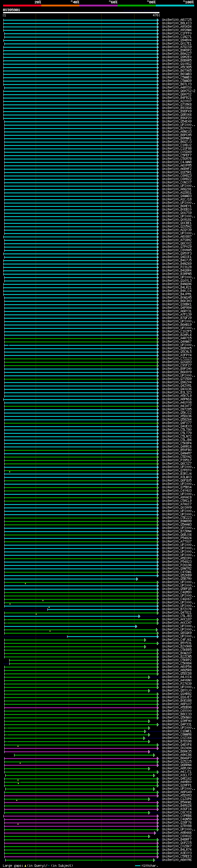The image size is (197, 868).
Task: Open the UniRef100_Q02494 hit label
Action: pyautogui.click(x=176, y=749)
